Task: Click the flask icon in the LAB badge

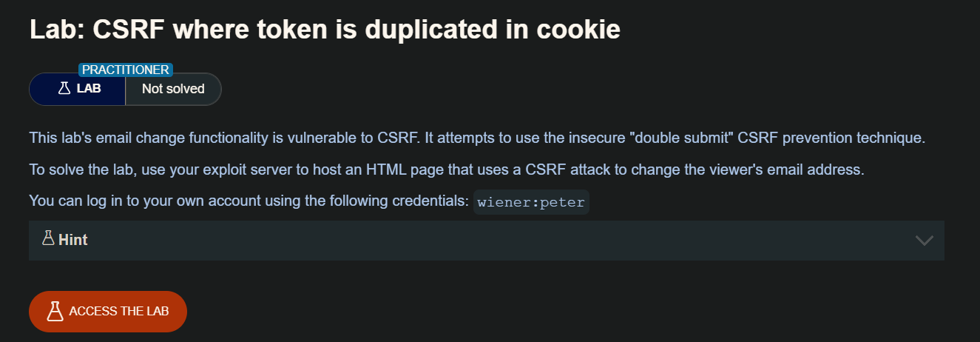Action: coord(64,89)
